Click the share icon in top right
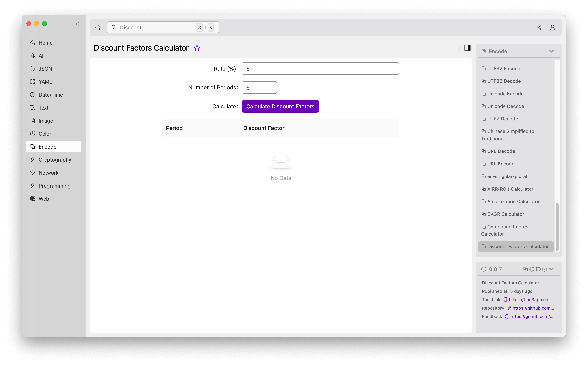Viewport: 588px width, 366px height. click(539, 27)
